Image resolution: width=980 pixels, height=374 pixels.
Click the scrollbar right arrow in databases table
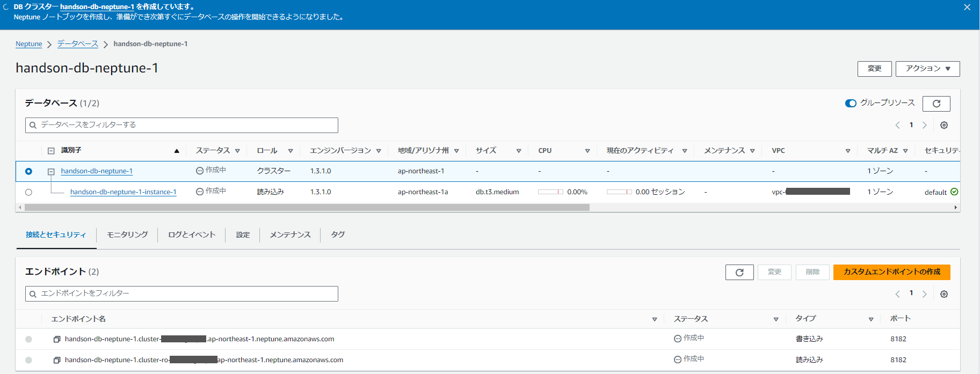pos(956,207)
